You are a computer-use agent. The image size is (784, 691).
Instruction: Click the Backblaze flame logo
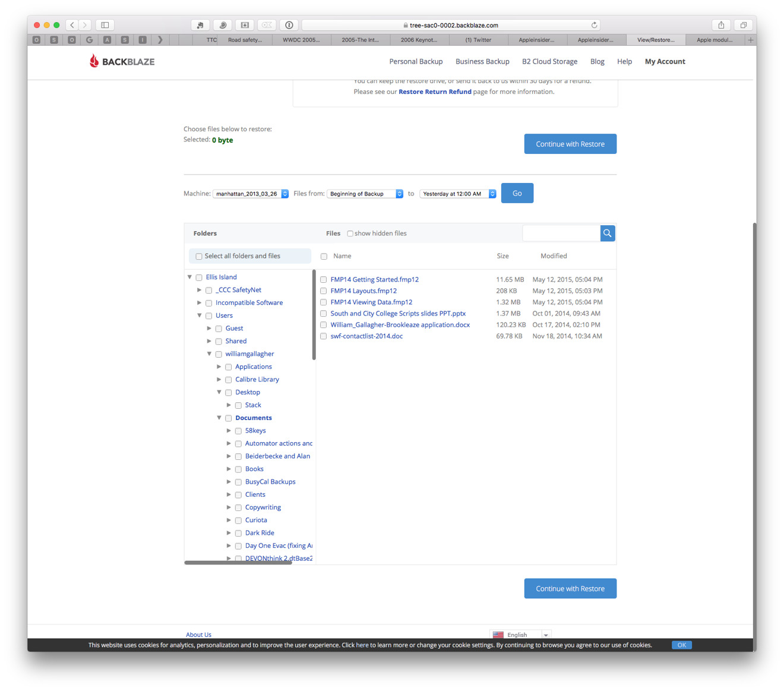coord(94,61)
